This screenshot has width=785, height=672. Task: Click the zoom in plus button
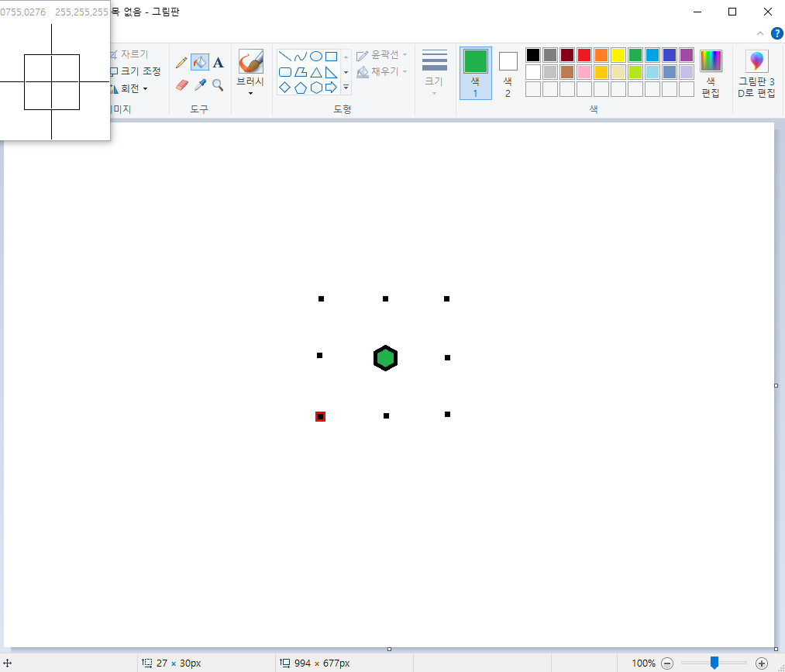click(762, 663)
